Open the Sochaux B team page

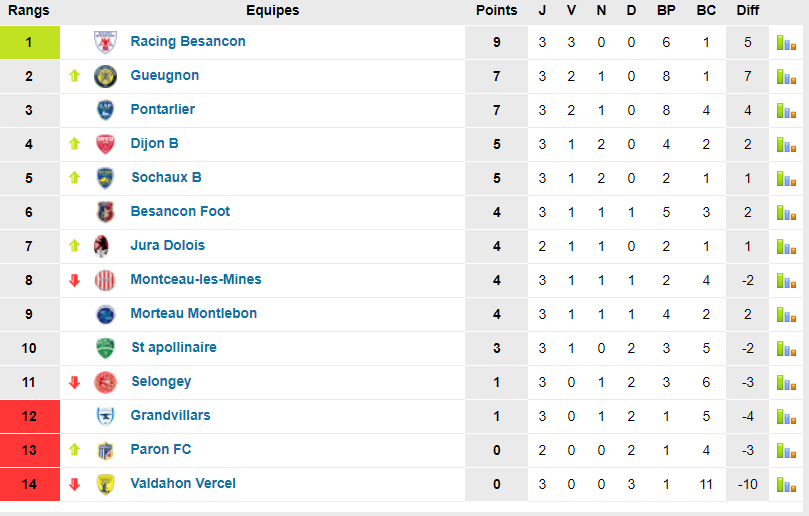[166, 178]
